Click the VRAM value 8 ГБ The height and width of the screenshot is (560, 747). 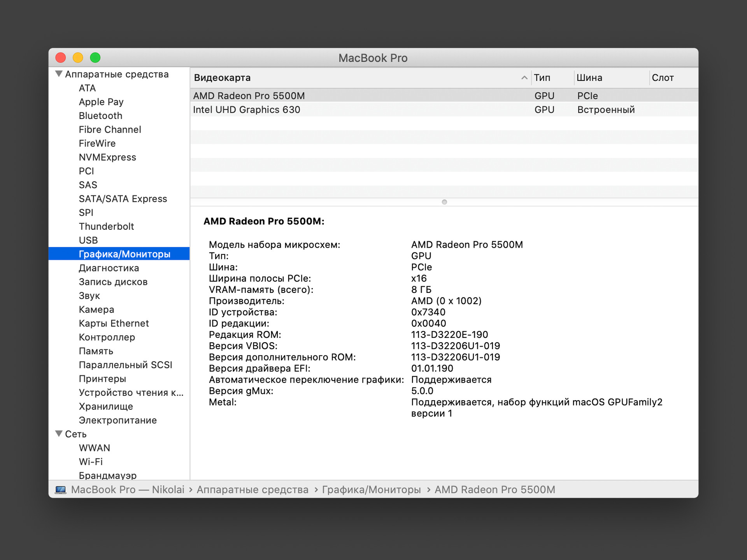pyautogui.click(x=421, y=290)
